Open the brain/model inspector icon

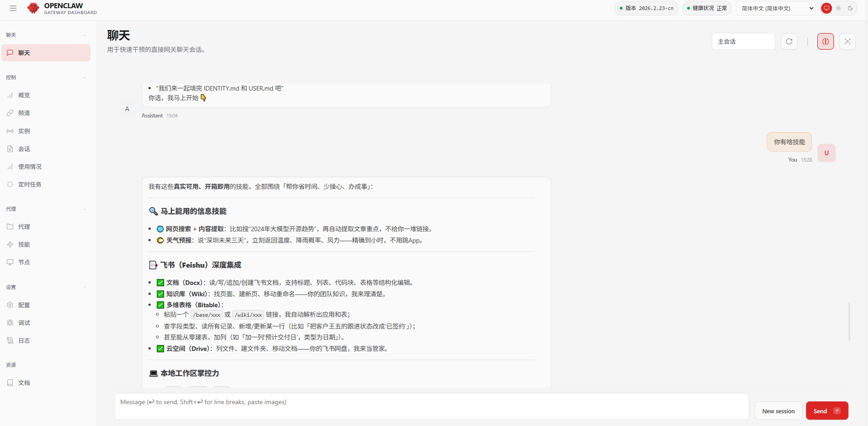pyautogui.click(x=825, y=41)
